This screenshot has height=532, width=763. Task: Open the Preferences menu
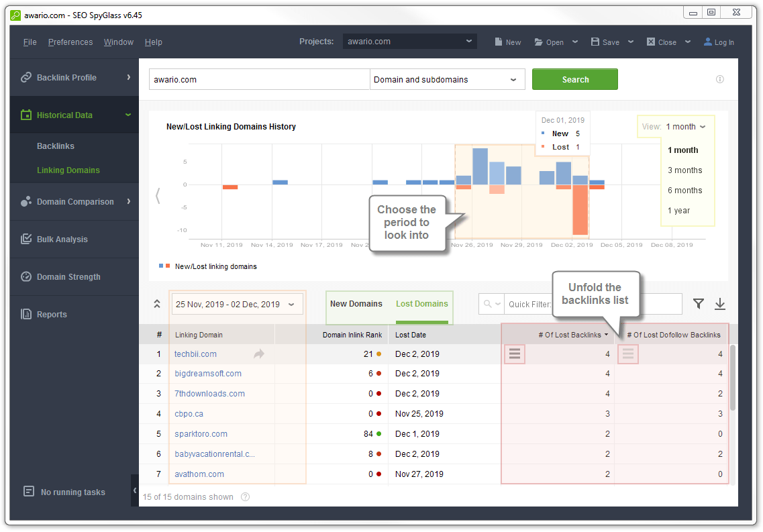point(70,42)
